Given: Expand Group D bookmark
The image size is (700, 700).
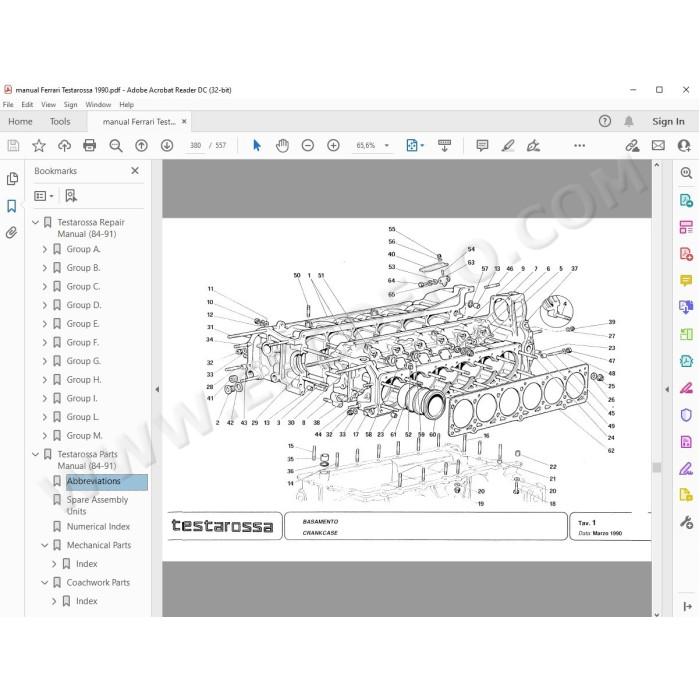Looking at the screenshot, I should pyautogui.click(x=45, y=305).
